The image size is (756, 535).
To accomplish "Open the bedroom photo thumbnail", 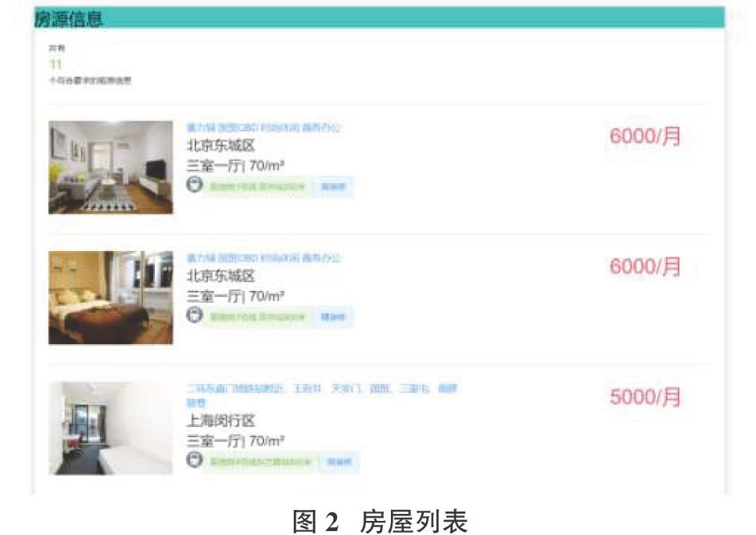I will 110,298.
